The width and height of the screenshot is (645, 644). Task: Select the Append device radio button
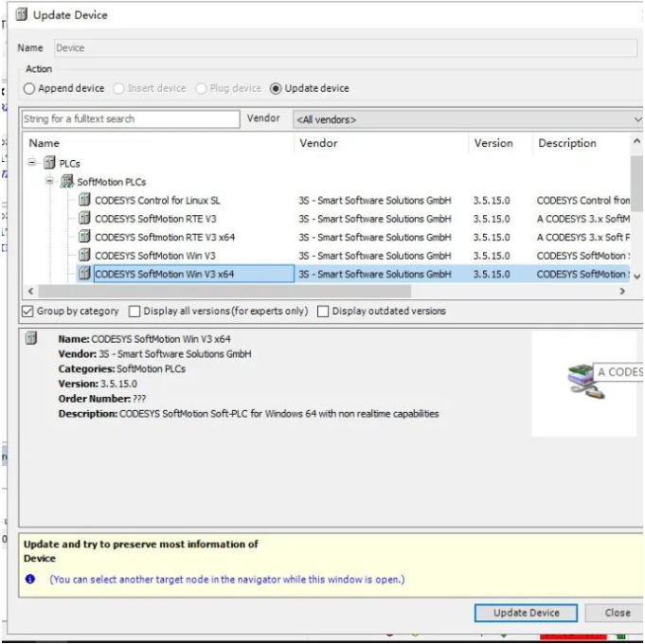29,88
